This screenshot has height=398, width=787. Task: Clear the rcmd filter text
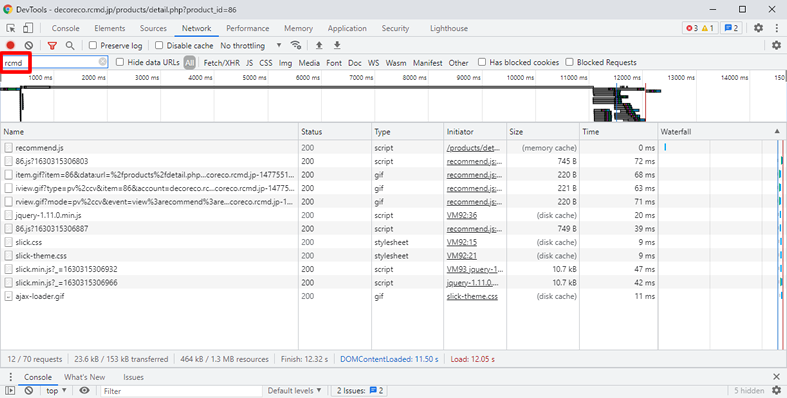click(x=102, y=62)
